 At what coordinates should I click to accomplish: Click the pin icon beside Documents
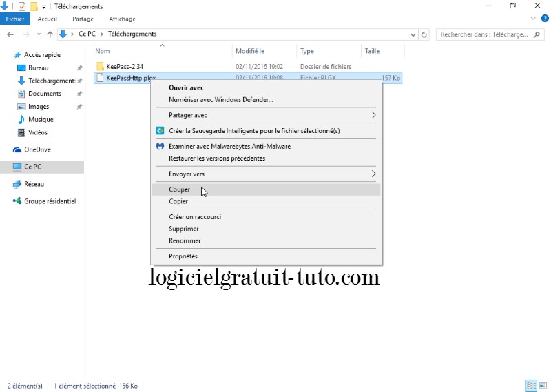coord(79,94)
